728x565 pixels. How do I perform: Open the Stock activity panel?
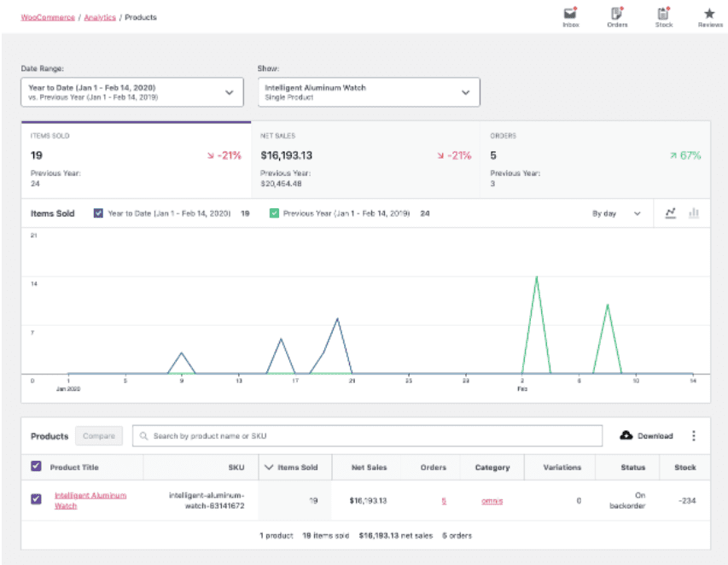click(663, 14)
